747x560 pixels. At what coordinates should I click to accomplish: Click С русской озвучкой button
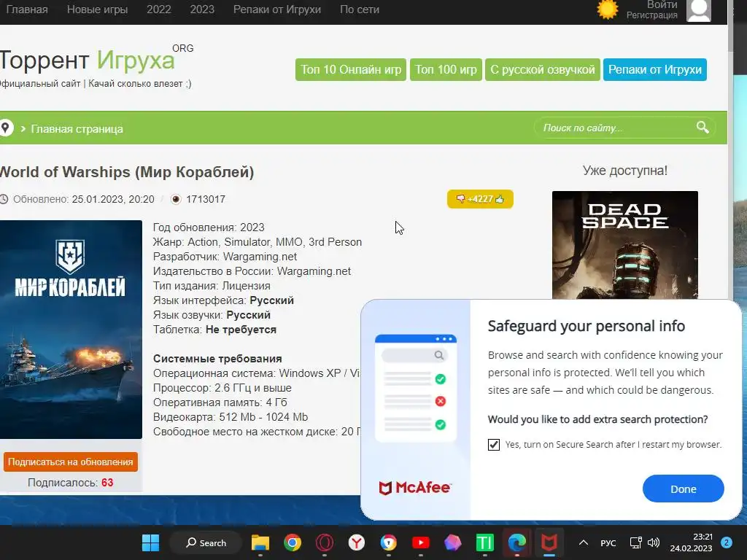pos(543,69)
